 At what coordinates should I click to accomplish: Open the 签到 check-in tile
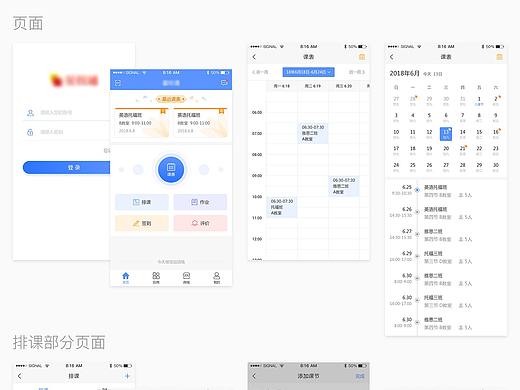[142, 223]
